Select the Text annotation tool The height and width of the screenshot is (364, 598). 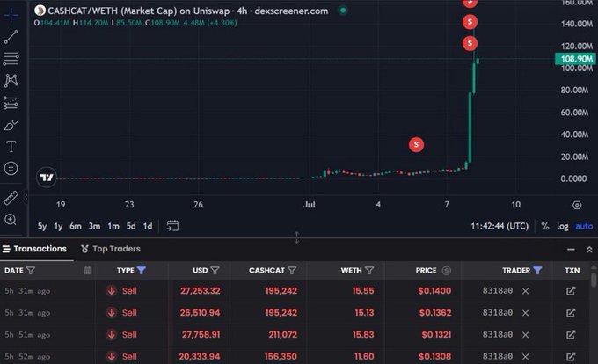11,146
